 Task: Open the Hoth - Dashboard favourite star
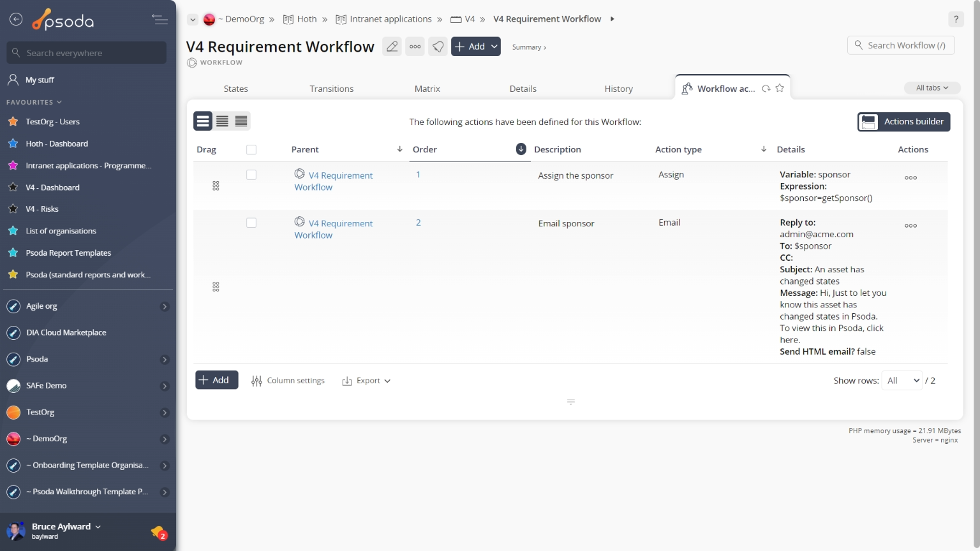point(13,143)
